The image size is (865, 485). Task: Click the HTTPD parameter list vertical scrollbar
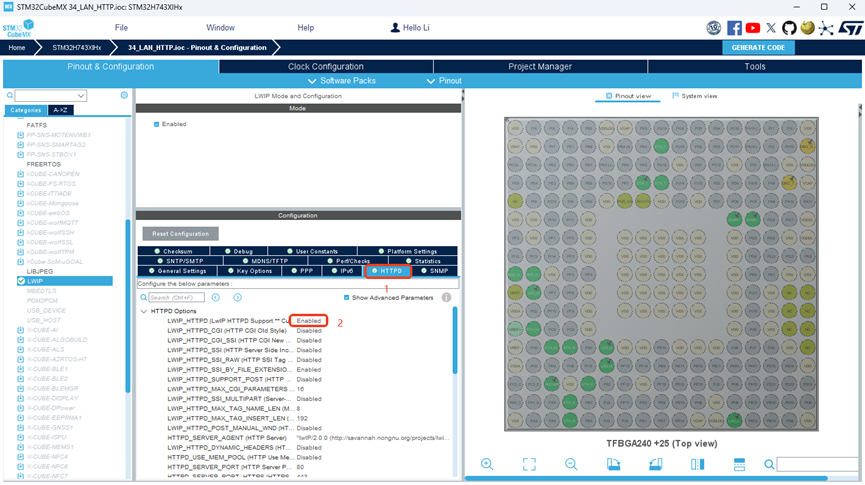point(455,340)
